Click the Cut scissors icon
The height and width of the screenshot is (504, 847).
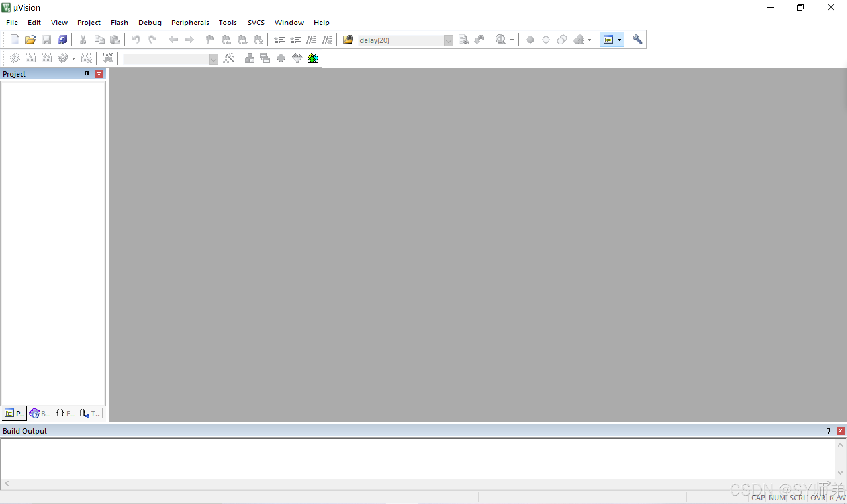pos(83,40)
